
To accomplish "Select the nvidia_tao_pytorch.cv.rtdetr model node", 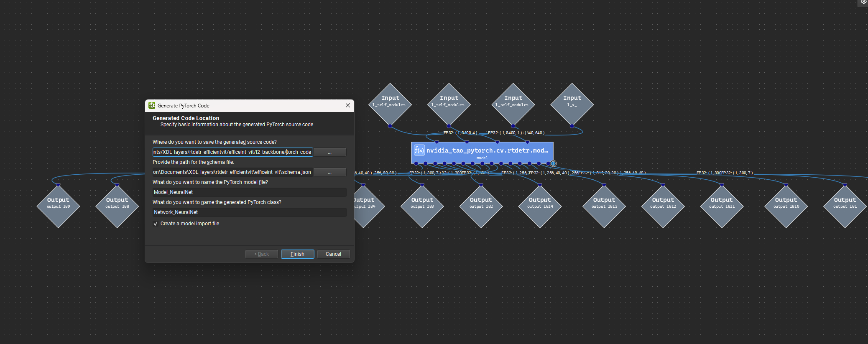I will tap(483, 153).
